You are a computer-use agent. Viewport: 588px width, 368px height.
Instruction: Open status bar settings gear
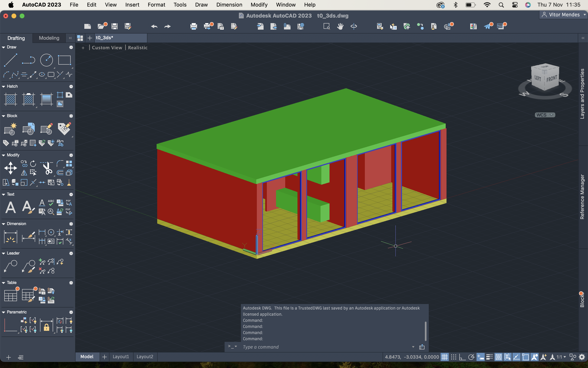582,357
